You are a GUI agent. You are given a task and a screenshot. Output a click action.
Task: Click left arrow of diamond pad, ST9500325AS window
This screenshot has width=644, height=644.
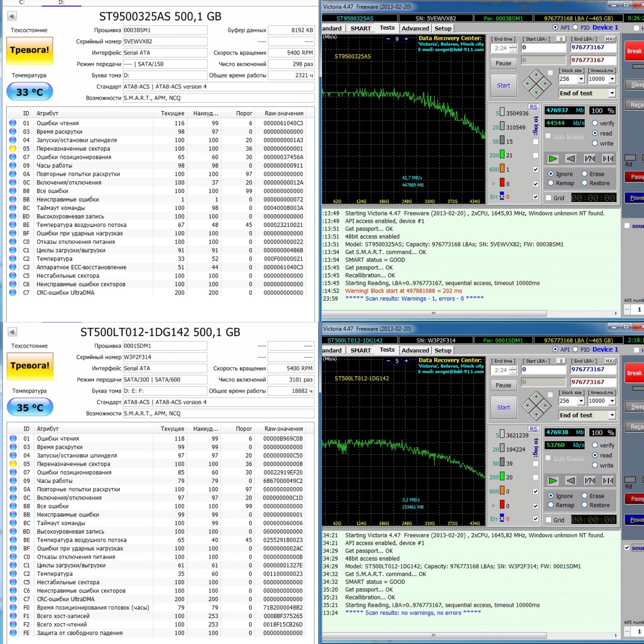point(527,84)
